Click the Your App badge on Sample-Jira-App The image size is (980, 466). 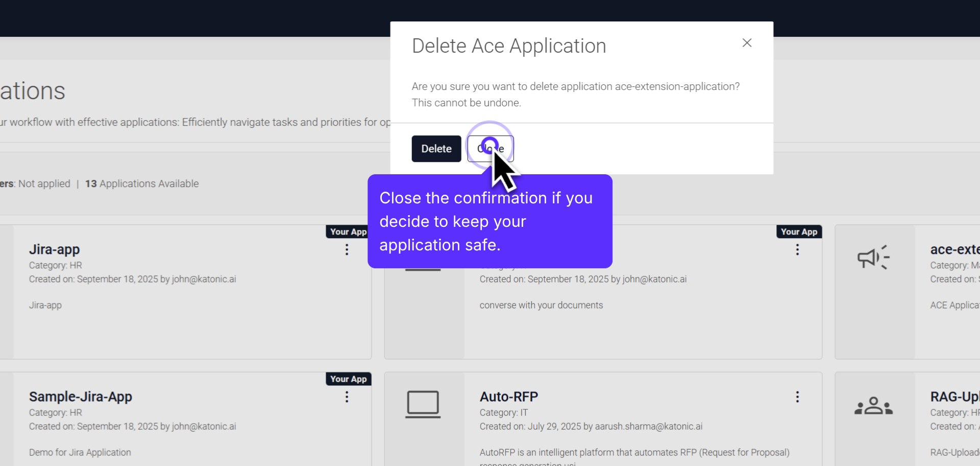tap(348, 379)
